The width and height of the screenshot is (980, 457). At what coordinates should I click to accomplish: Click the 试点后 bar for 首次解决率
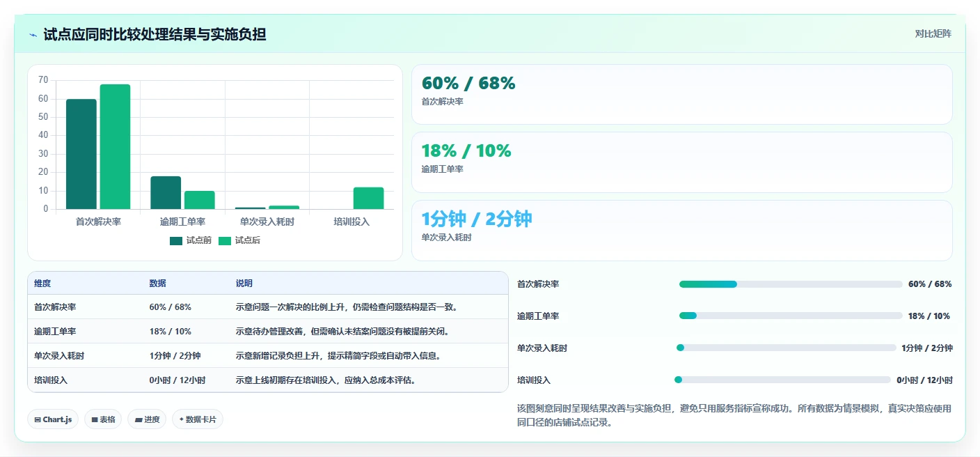[115, 146]
